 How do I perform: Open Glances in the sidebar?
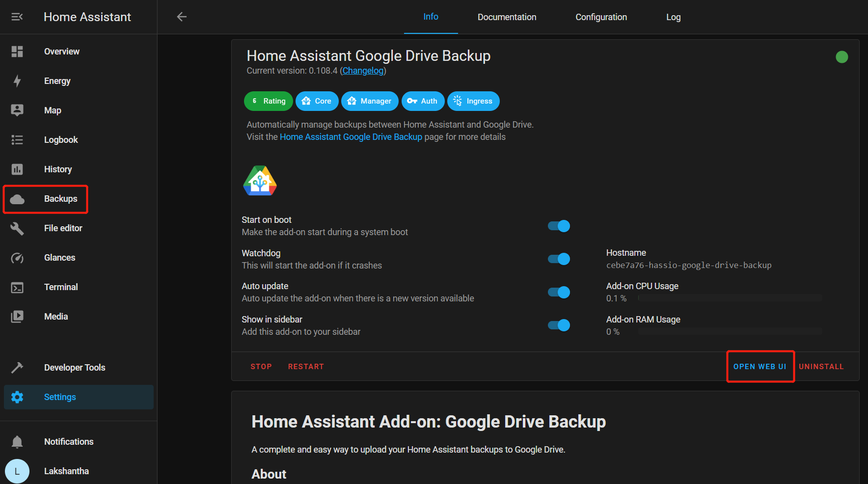[79, 258]
